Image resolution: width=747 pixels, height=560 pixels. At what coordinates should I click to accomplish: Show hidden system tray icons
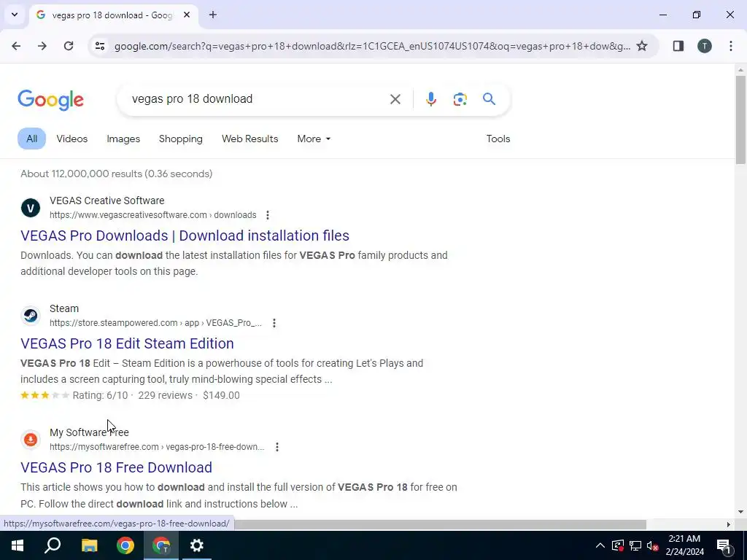[600, 545]
